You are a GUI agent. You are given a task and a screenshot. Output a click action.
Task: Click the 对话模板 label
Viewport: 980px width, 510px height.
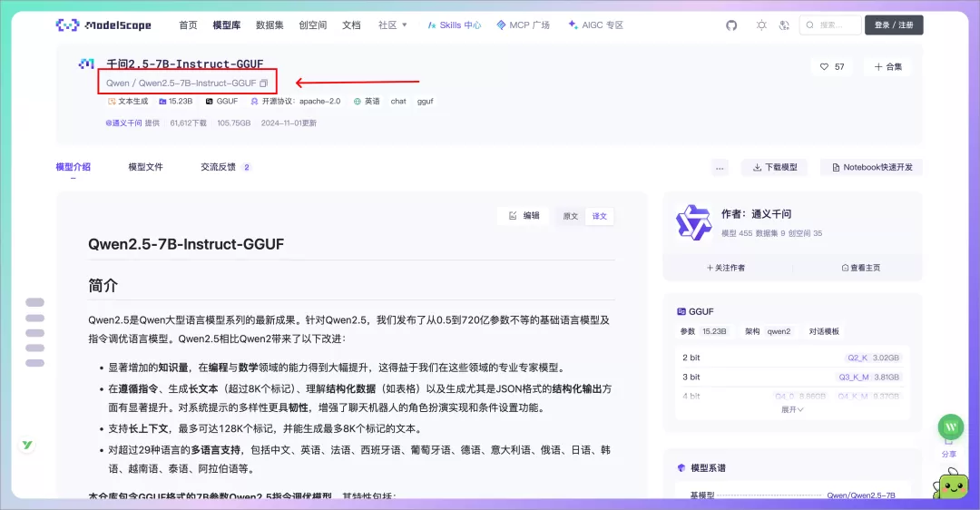click(x=824, y=331)
